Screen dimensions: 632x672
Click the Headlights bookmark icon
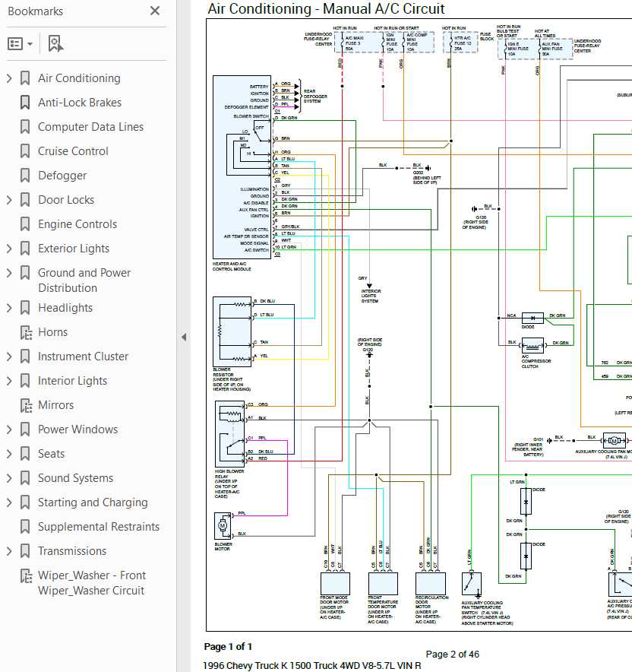[25, 308]
